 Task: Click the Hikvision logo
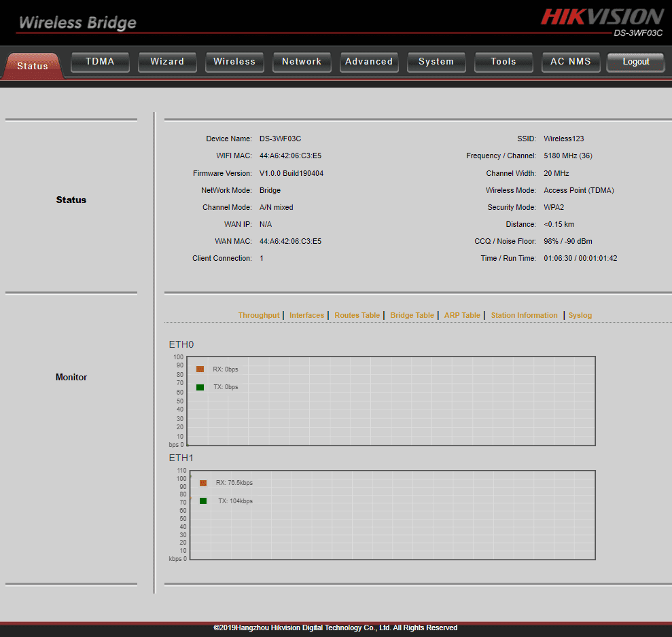(602, 17)
